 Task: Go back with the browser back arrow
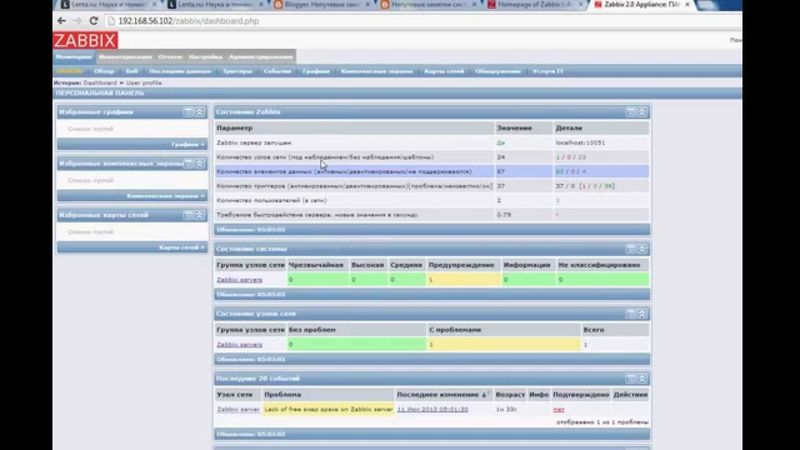tap(62, 21)
